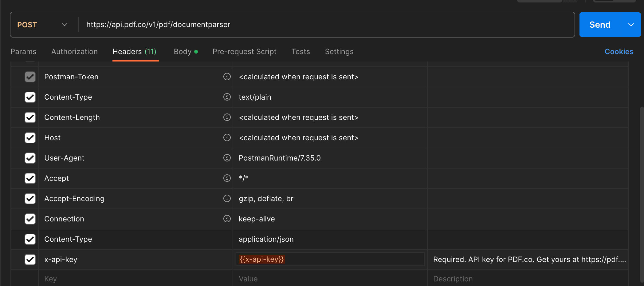Click the headers list vertical scrollbar
The height and width of the screenshot is (286, 644).
click(x=642, y=194)
